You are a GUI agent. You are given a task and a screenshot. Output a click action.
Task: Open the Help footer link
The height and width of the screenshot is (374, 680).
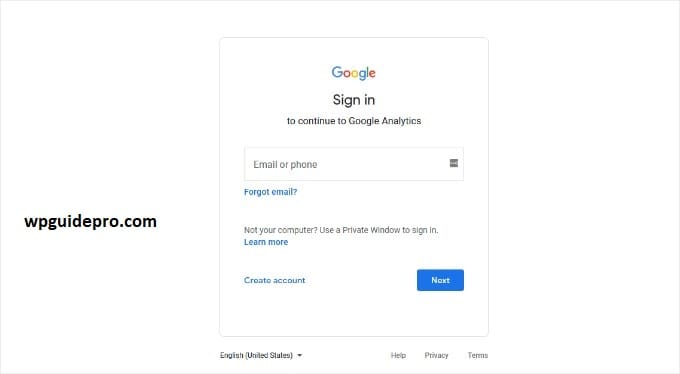pos(398,355)
